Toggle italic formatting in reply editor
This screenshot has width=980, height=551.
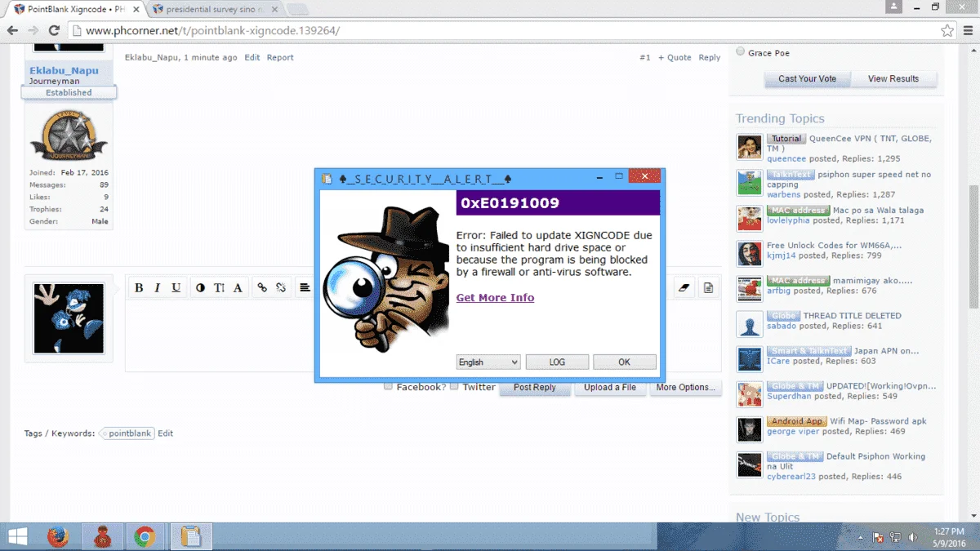coord(158,287)
